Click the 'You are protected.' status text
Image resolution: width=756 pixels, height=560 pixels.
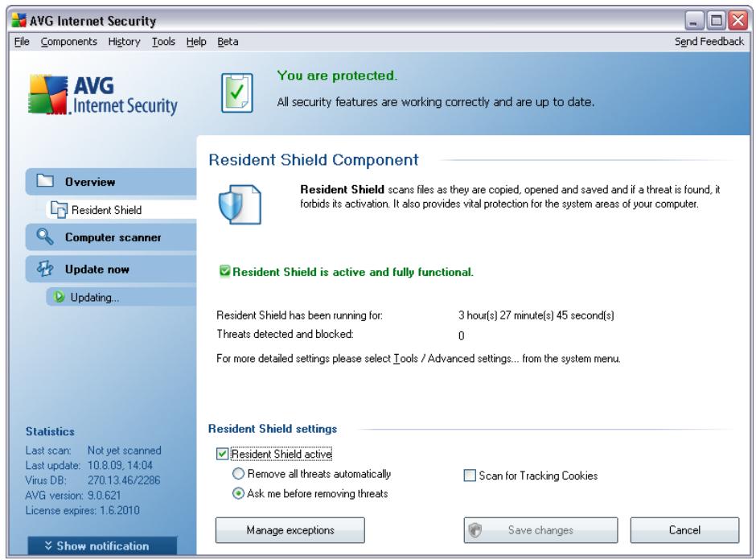click(x=337, y=76)
